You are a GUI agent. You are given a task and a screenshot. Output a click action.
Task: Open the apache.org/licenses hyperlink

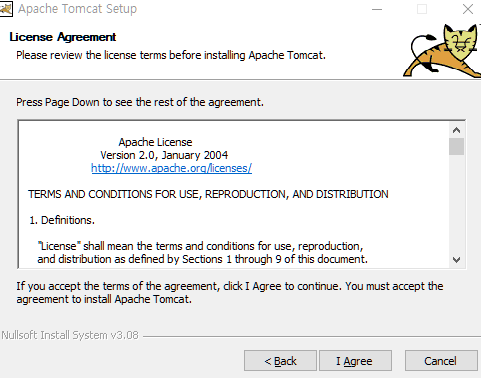pos(171,168)
